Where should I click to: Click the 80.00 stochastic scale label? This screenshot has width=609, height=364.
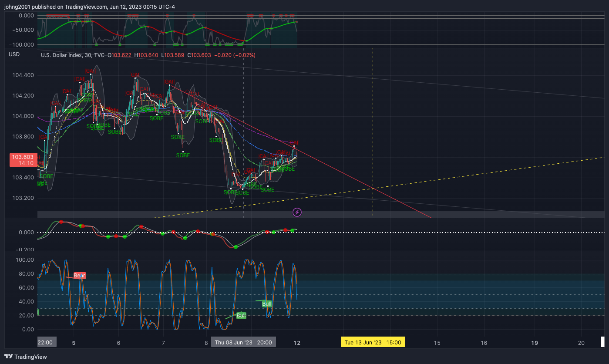pyautogui.click(x=26, y=274)
